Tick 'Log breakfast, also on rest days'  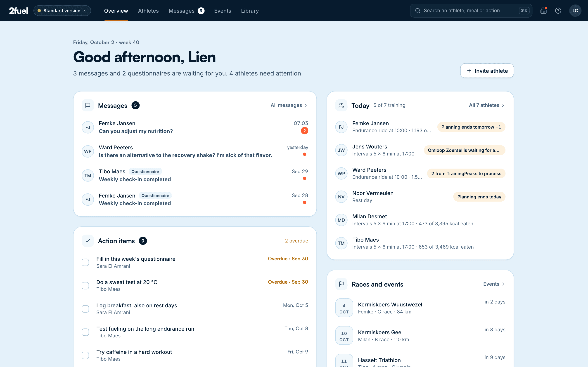coord(85,309)
